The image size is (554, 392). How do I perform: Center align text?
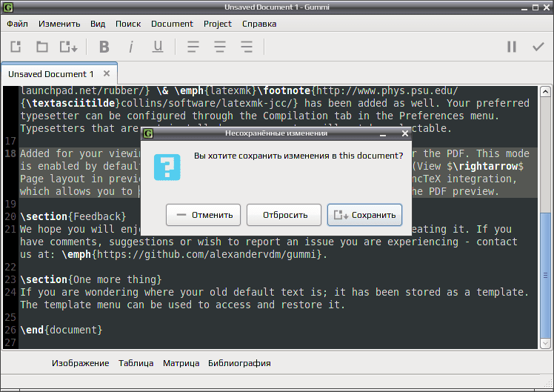pyautogui.click(x=220, y=47)
